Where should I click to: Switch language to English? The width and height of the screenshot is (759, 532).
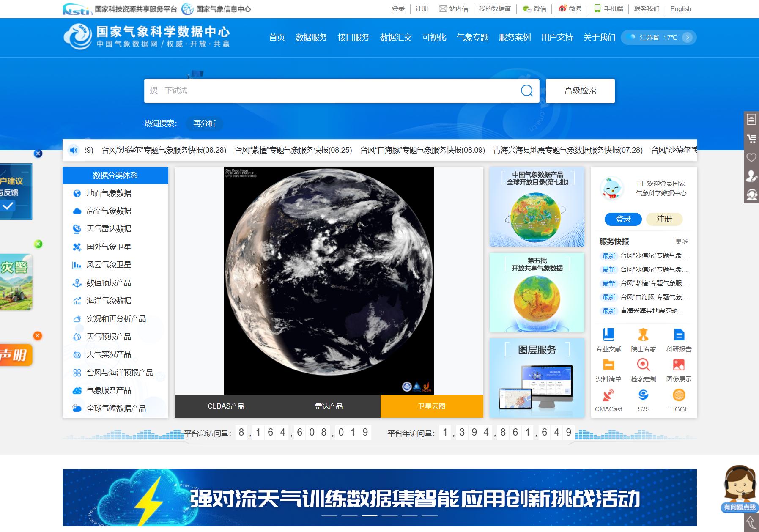pos(681,9)
